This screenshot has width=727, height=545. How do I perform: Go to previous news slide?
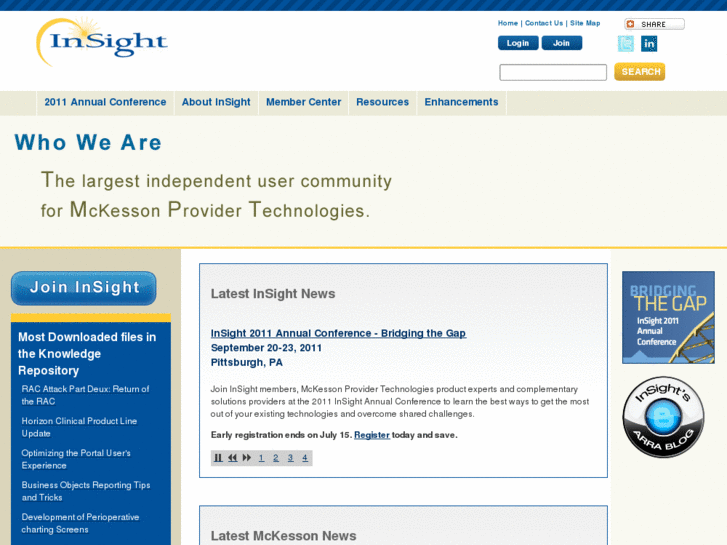[232, 458]
